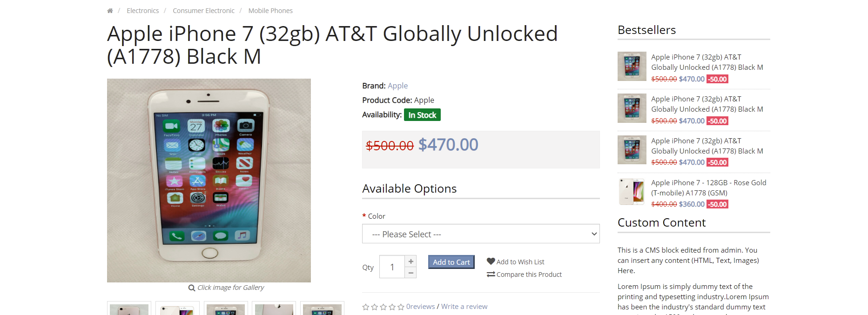Open the Rose Gold iPhone 7 bestseller

[708, 188]
